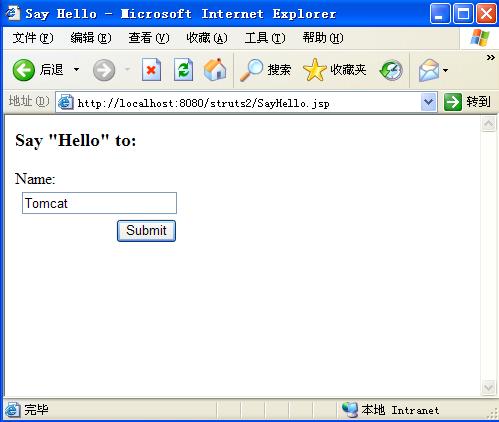Click the Name field containing Tomcat
The image size is (499, 422).
(99, 203)
